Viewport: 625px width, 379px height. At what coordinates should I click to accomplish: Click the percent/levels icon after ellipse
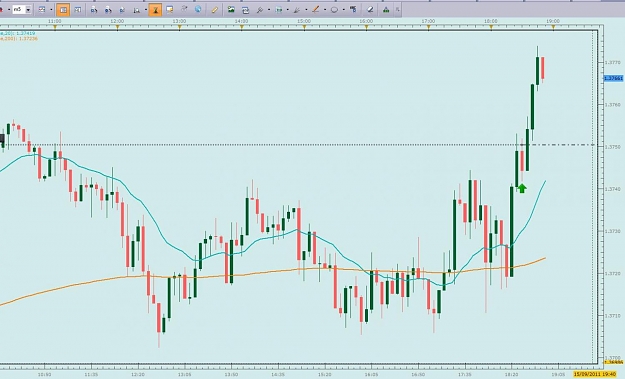coord(353,10)
